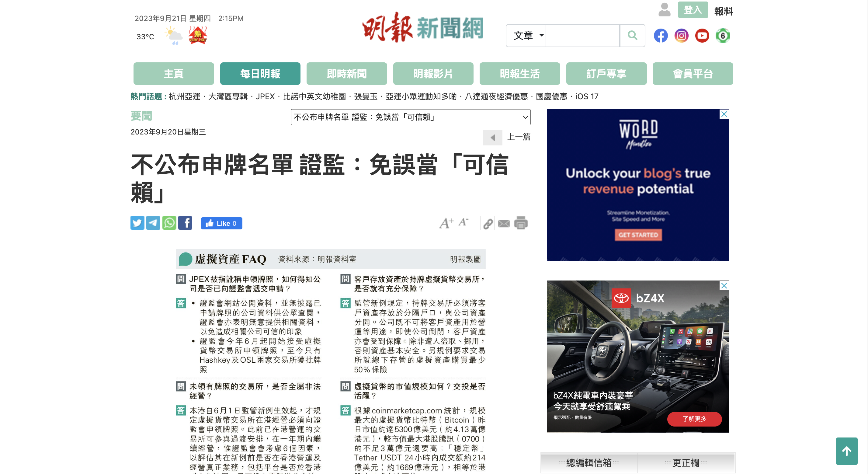868x474 pixels.
Task: Share article on Twitter
Action: click(137, 223)
